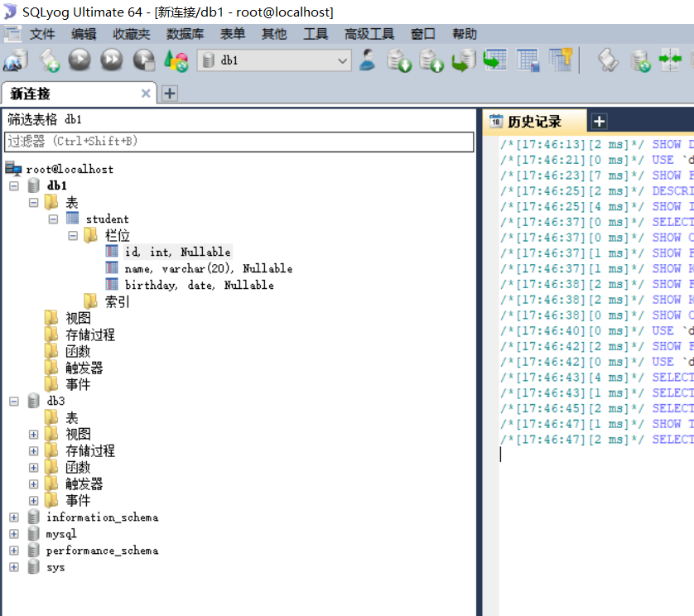Screen dimensions: 694x616
Task: Open the 文件 menu
Action: point(42,34)
